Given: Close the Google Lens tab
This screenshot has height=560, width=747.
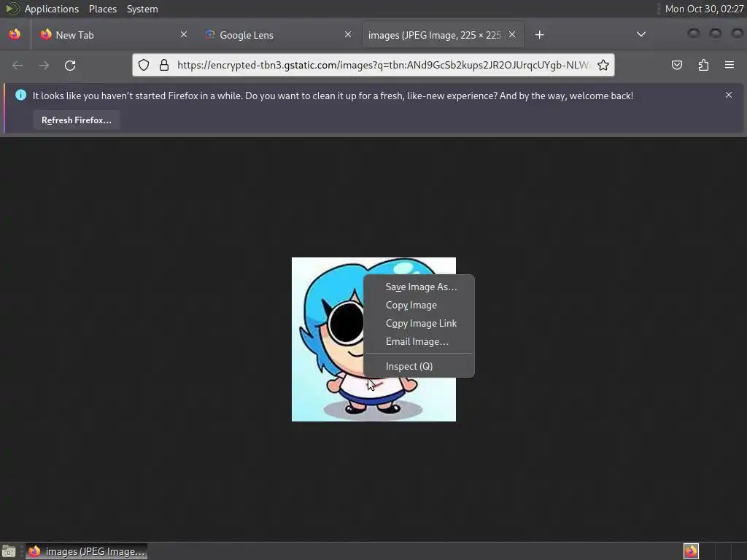Looking at the screenshot, I should (x=348, y=34).
